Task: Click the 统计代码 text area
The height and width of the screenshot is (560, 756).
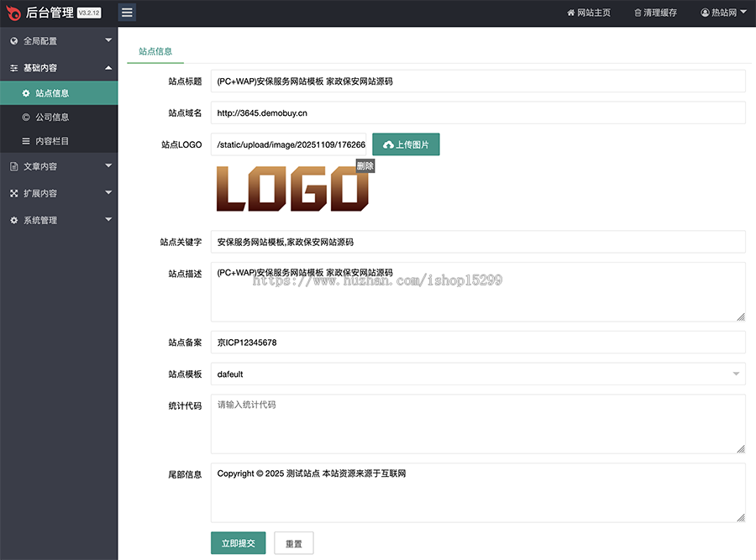Action: (477, 424)
